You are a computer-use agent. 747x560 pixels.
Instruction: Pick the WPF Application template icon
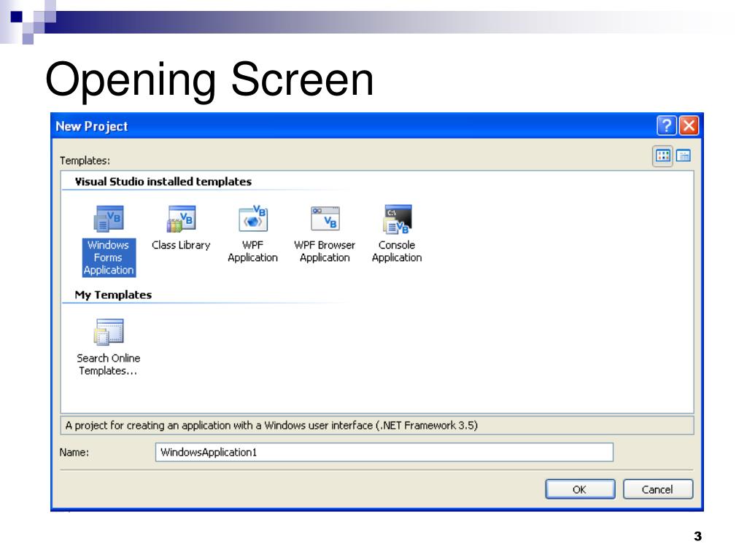click(x=253, y=219)
